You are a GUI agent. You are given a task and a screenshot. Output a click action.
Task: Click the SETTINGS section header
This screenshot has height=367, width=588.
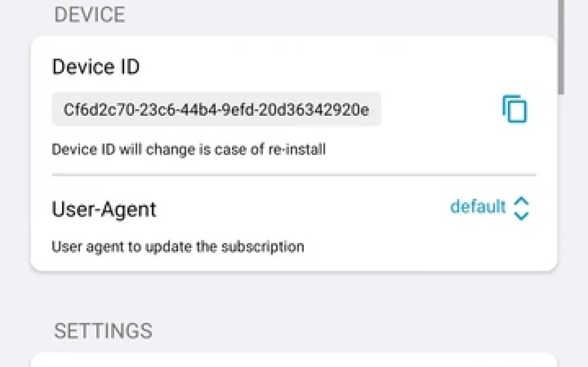pyautogui.click(x=103, y=331)
